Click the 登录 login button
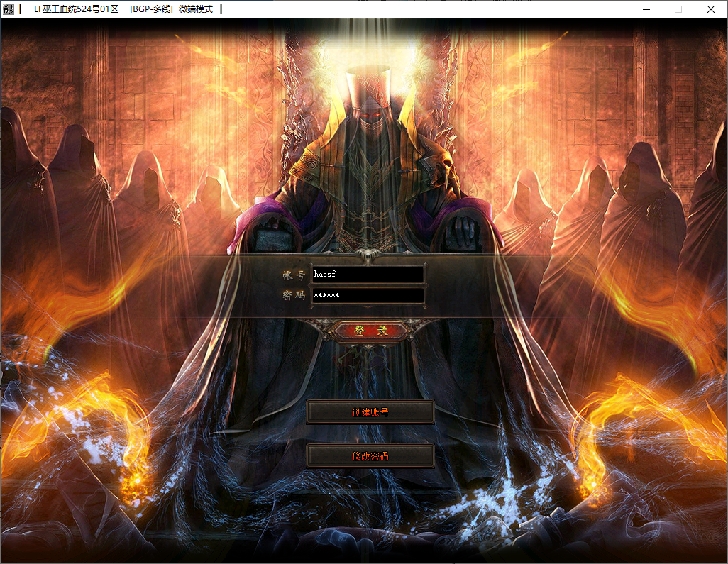 370,331
